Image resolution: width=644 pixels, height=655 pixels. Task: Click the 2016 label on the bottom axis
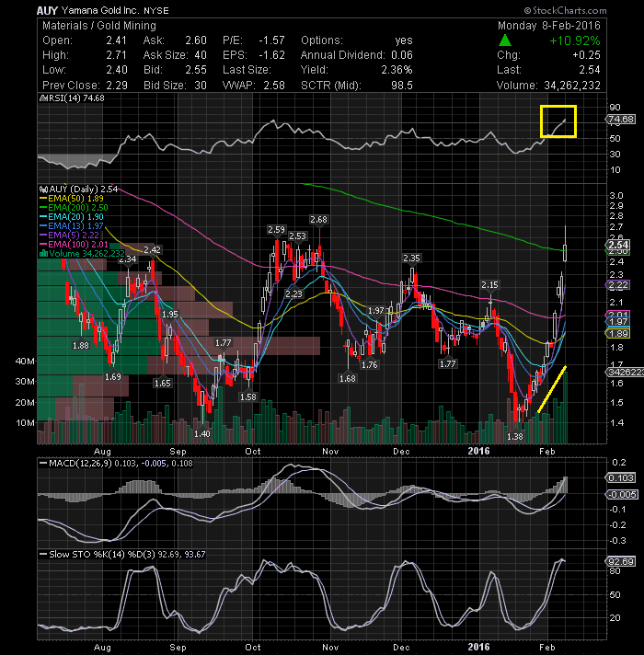coord(478,647)
